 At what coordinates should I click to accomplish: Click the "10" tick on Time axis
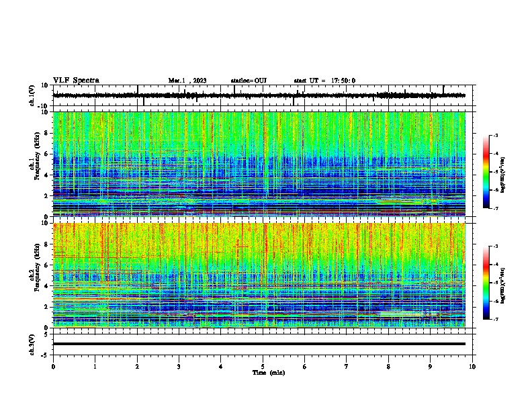click(472, 367)
